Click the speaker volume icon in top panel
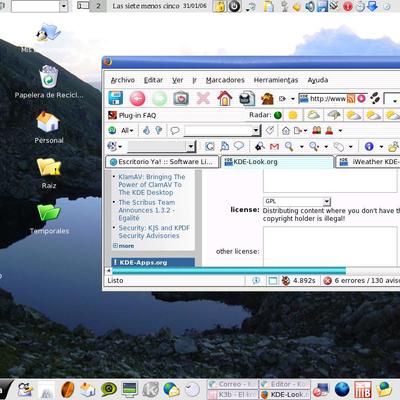 [x=310, y=6]
